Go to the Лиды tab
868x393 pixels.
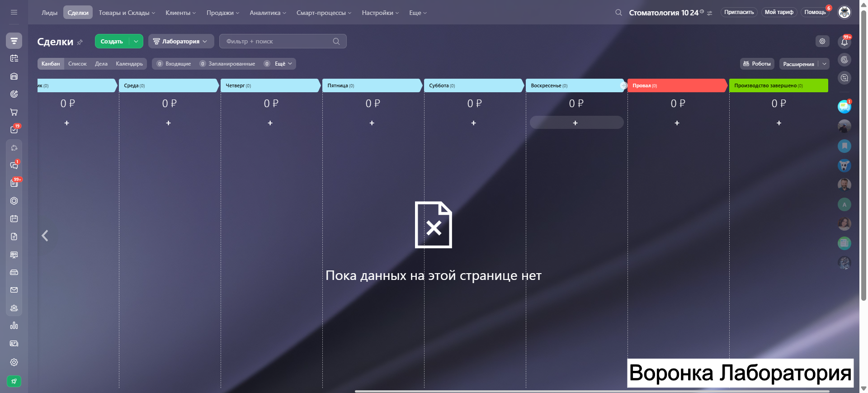[x=50, y=13]
